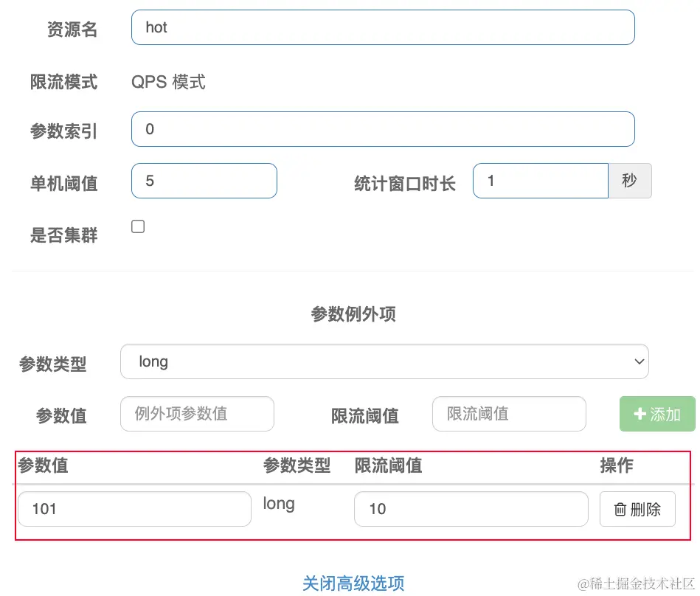Click the single-machine threshold field showing 5
The width and height of the screenshot is (700, 596).
pyautogui.click(x=204, y=181)
